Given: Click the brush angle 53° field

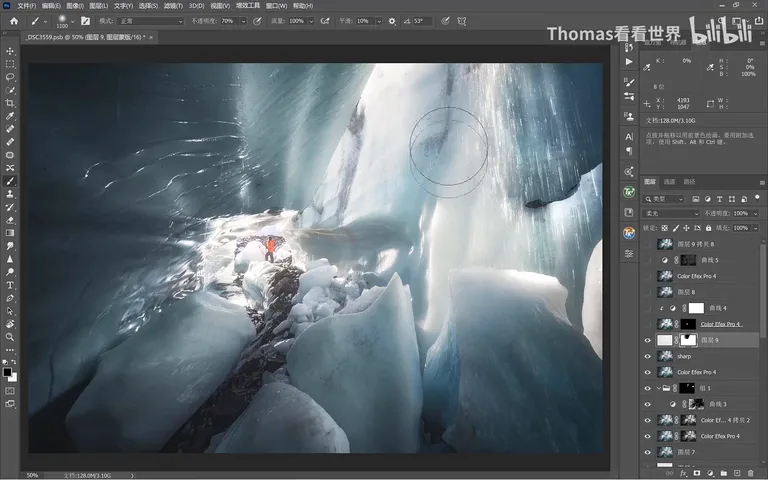Looking at the screenshot, I should tap(421, 21).
